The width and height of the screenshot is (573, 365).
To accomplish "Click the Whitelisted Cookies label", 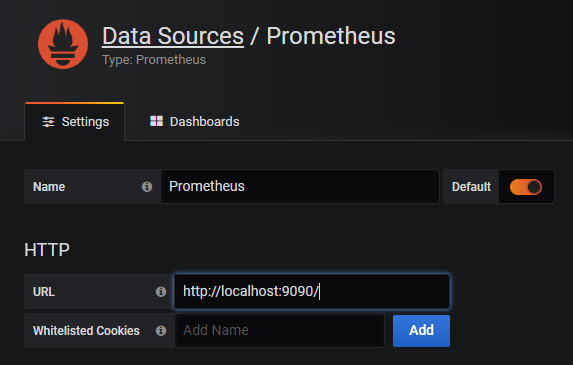I will (86, 331).
